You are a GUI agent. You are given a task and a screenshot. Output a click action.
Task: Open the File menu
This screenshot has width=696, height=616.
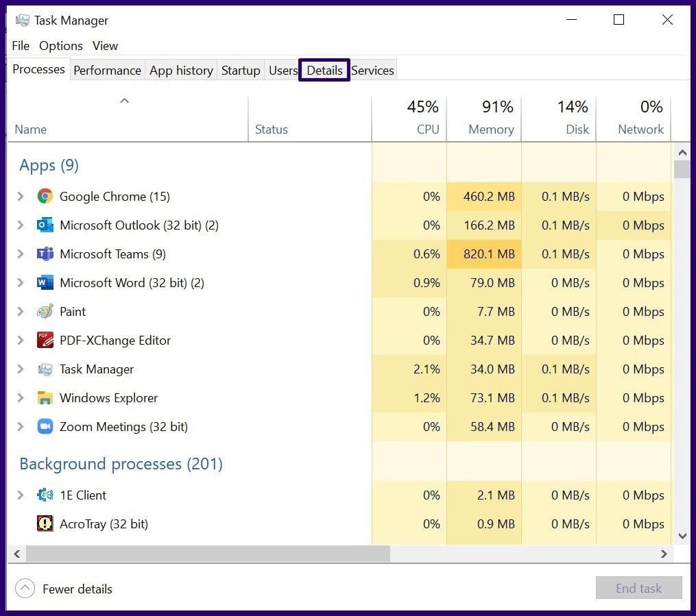[21, 46]
